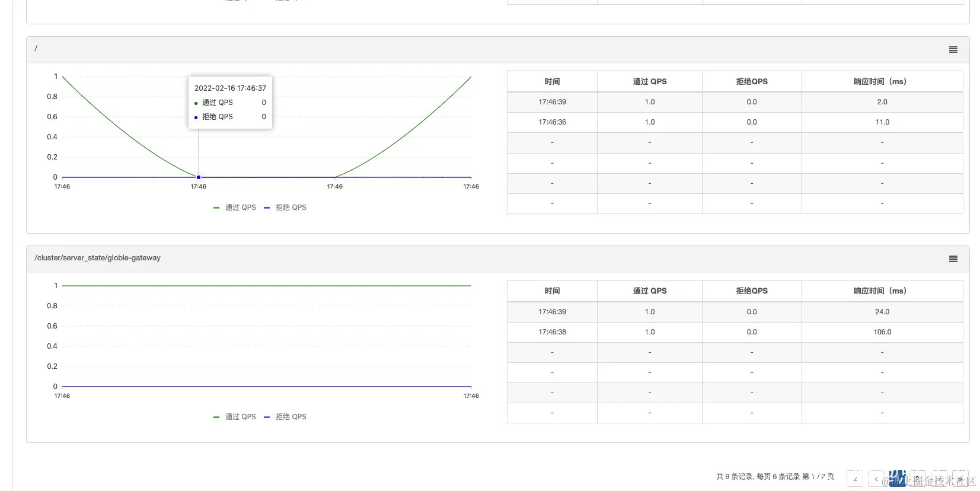980x491 pixels.
Task: Go to first page of pagination
Action: 855,479
